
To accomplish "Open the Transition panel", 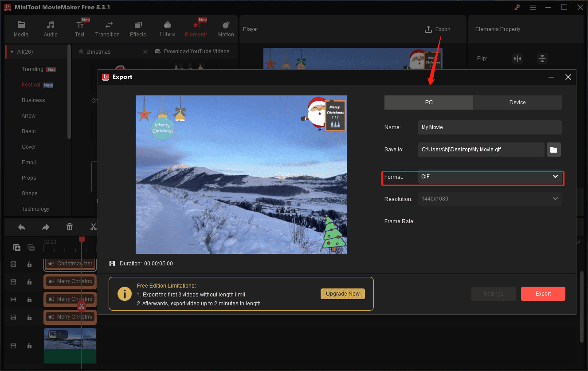I will pos(107,28).
